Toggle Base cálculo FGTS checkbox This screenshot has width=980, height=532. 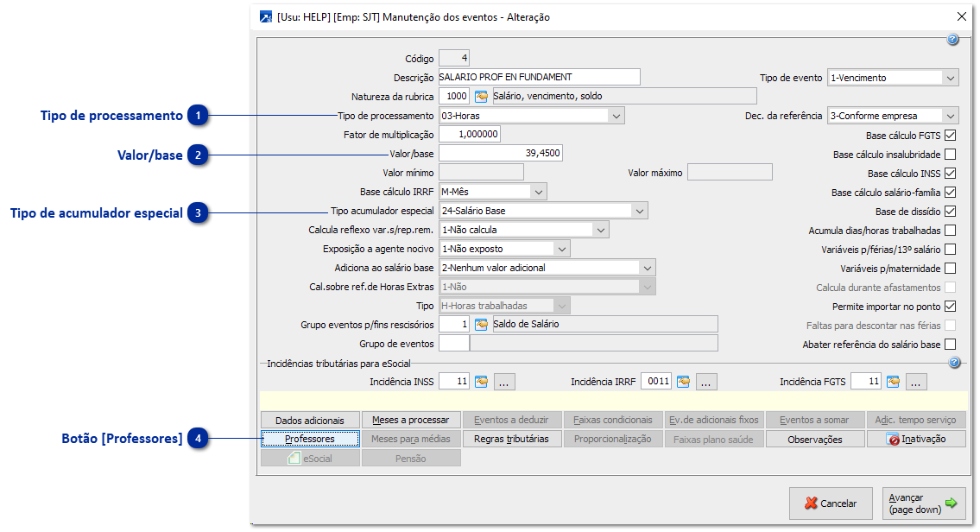click(x=951, y=136)
